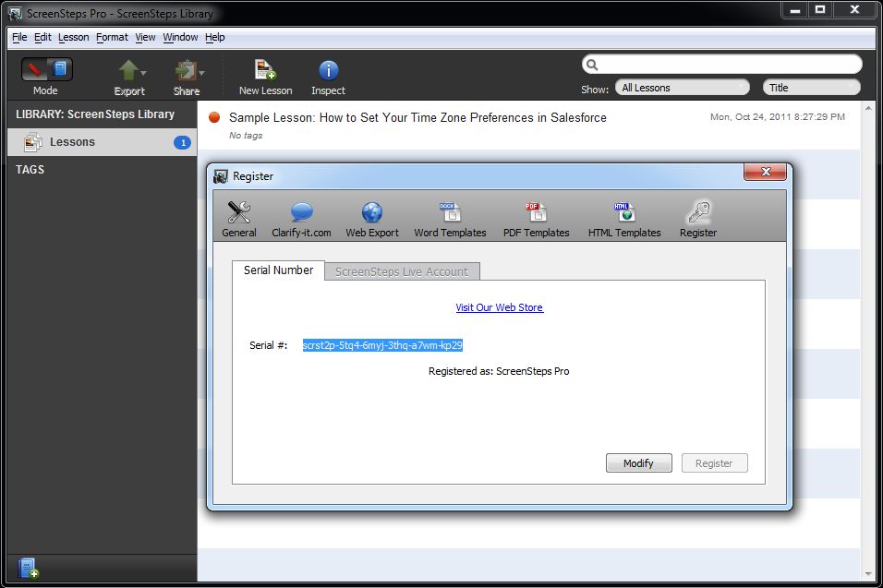This screenshot has width=883, height=588.
Task: Click the magnifier icon in the search box
Action: (x=592, y=65)
